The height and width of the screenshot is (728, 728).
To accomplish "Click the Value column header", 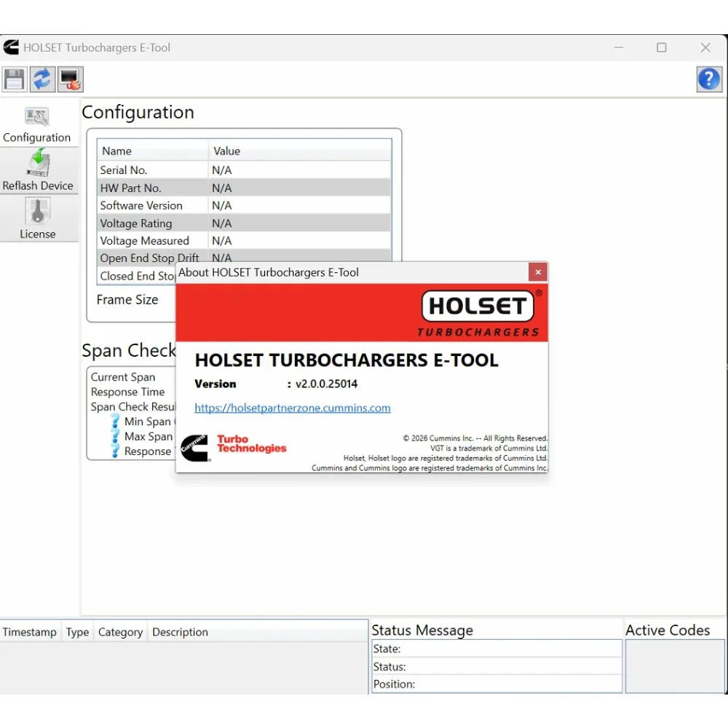I will click(x=300, y=151).
